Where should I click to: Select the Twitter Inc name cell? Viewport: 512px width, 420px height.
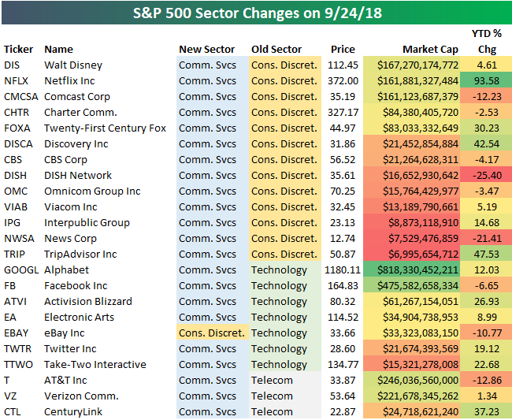[70, 348]
